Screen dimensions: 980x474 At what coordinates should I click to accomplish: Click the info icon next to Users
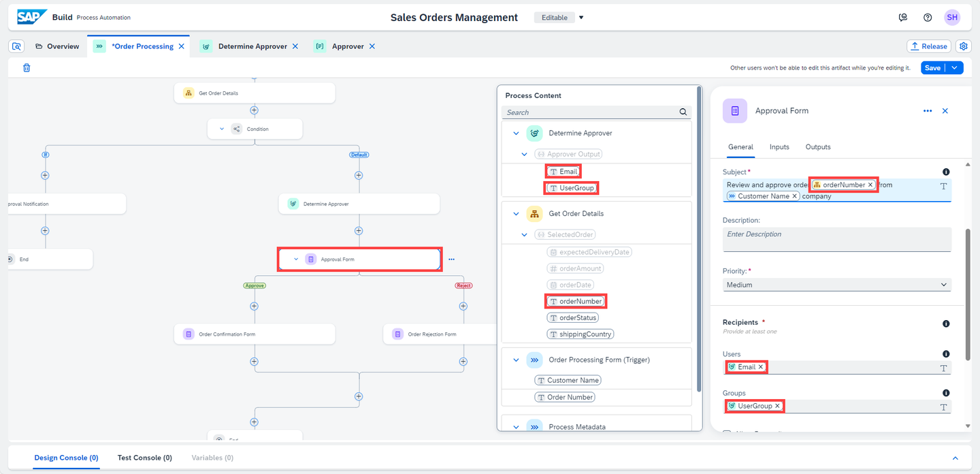click(x=946, y=354)
